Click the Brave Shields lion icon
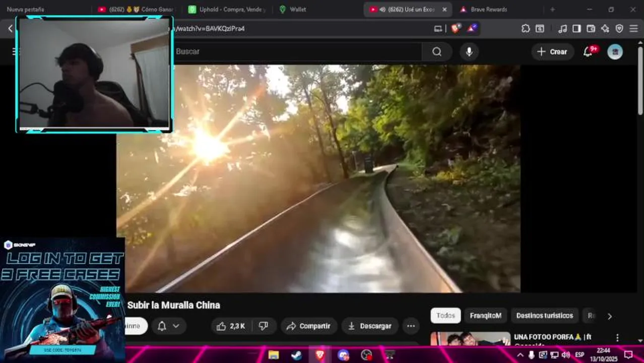 pyautogui.click(x=455, y=29)
